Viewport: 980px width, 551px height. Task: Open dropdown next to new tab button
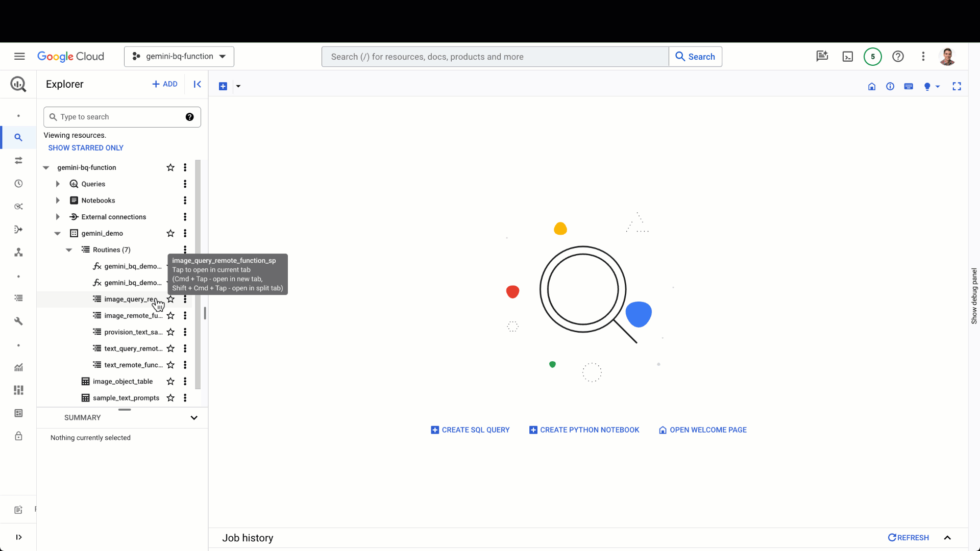point(238,86)
